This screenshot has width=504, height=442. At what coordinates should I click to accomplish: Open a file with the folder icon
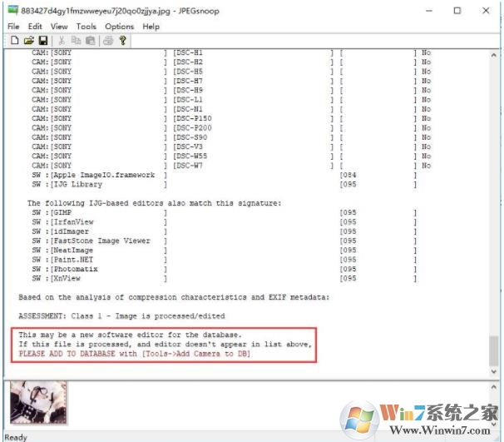click(28, 41)
